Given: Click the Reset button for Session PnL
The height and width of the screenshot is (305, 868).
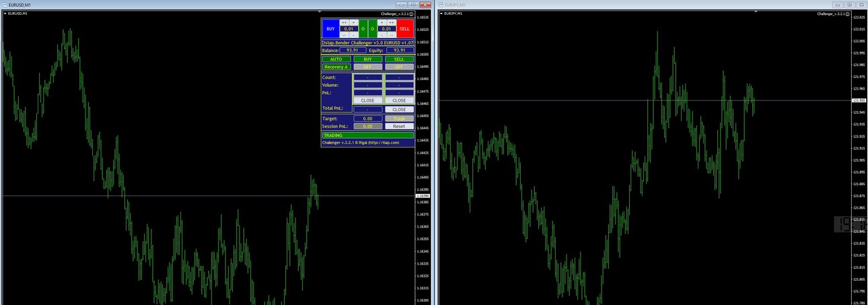Looking at the screenshot, I should click(399, 126).
